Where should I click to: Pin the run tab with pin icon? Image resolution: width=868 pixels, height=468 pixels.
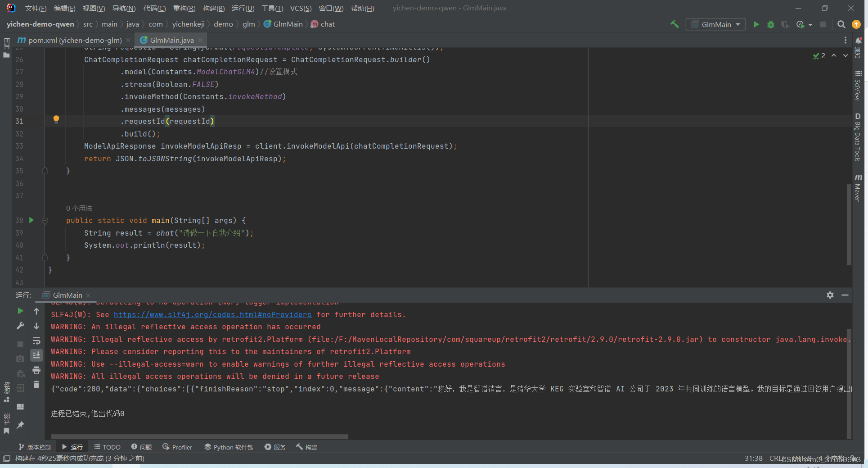(20, 425)
